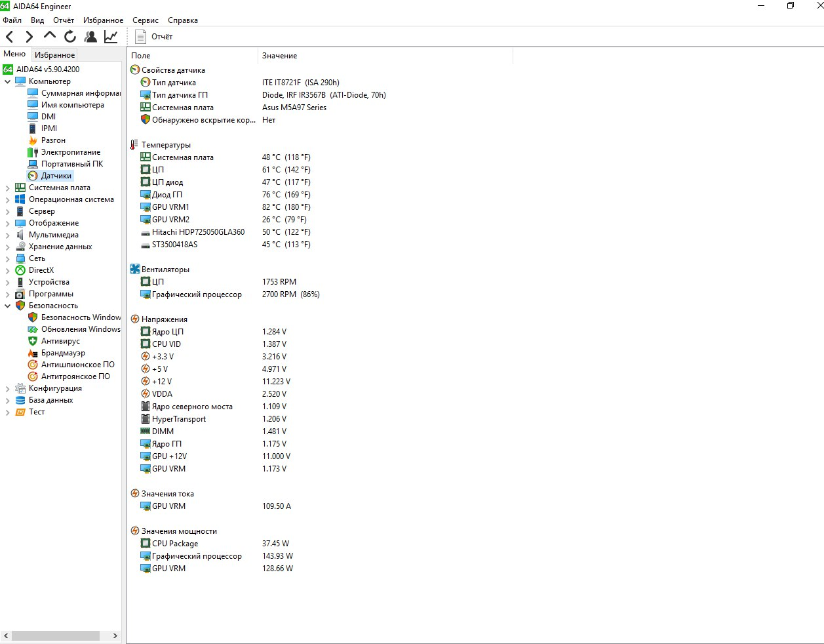Select the IPMI tree item
The width and height of the screenshot is (824, 644).
click(49, 129)
